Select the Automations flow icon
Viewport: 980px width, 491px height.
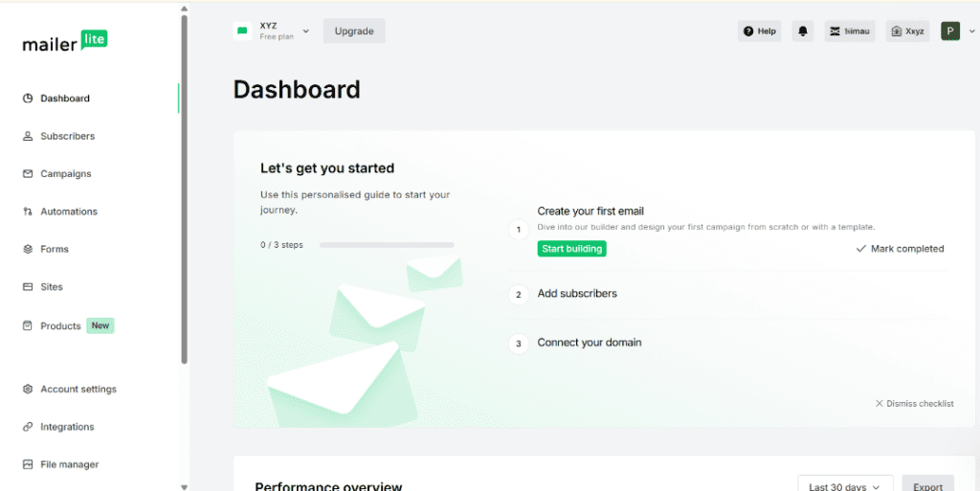tap(28, 212)
